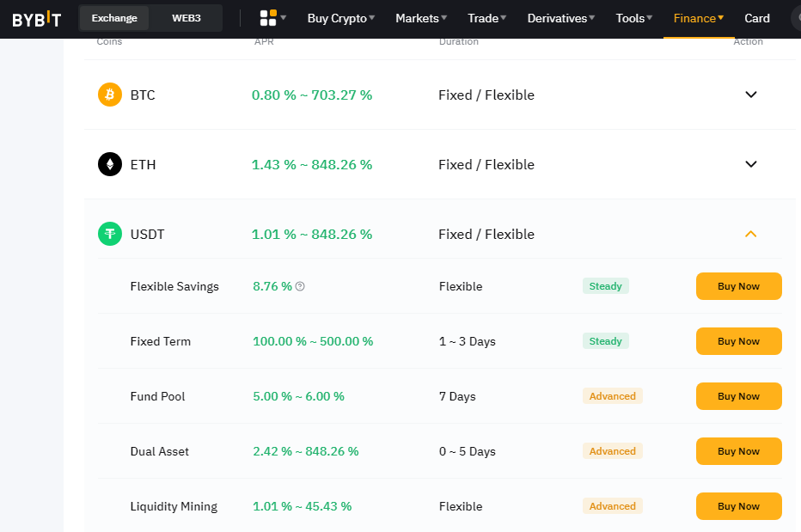Select the Flexible Savings product name
The image size is (801, 532).
click(x=174, y=287)
